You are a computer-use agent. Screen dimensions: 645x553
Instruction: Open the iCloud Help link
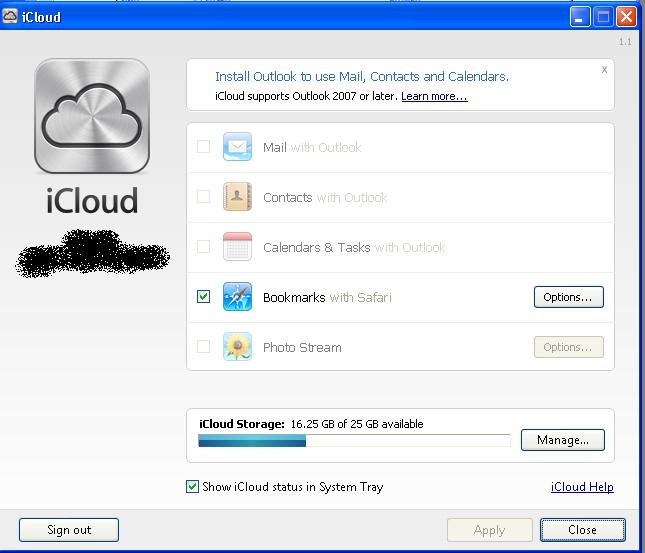(582, 487)
